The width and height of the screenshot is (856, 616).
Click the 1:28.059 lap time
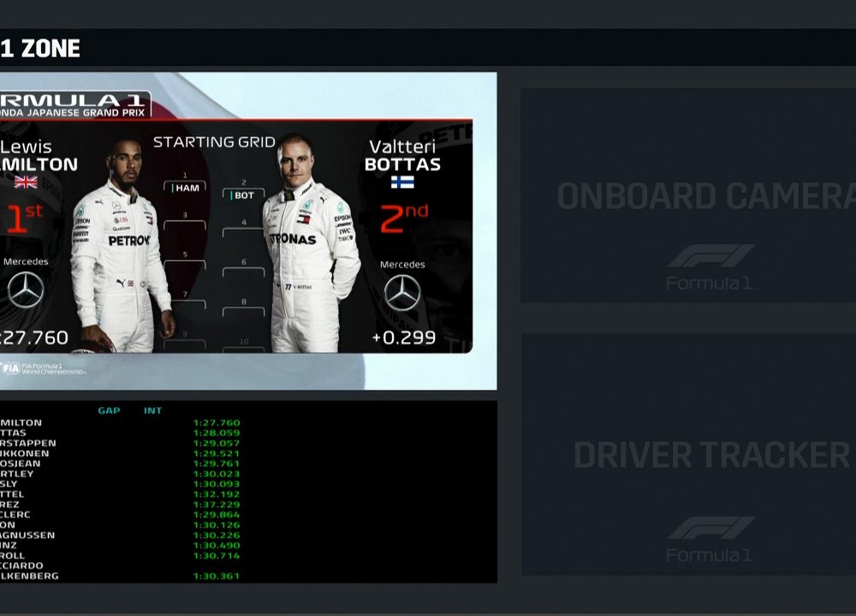tap(217, 433)
